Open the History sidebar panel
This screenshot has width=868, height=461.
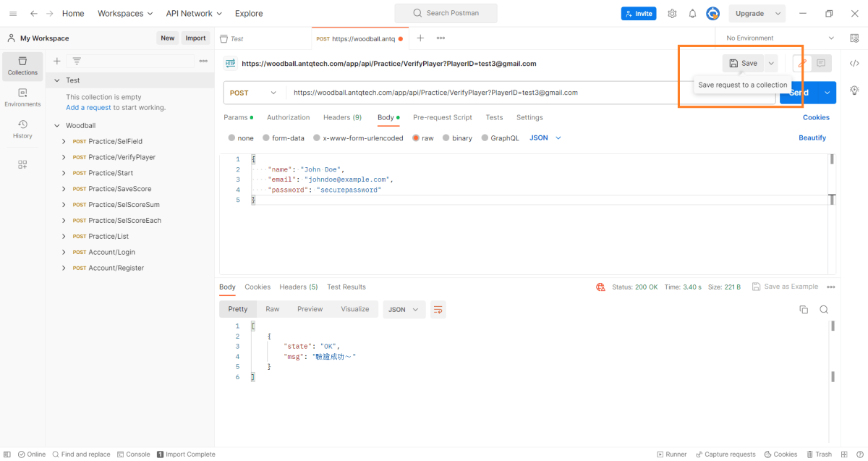click(22, 130)
